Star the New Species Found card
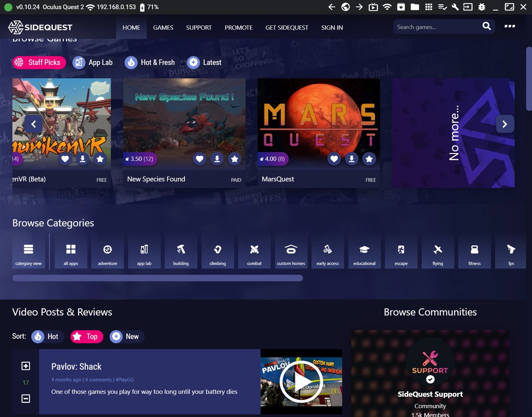Screen dimensions: 532x417 (235, 159)
